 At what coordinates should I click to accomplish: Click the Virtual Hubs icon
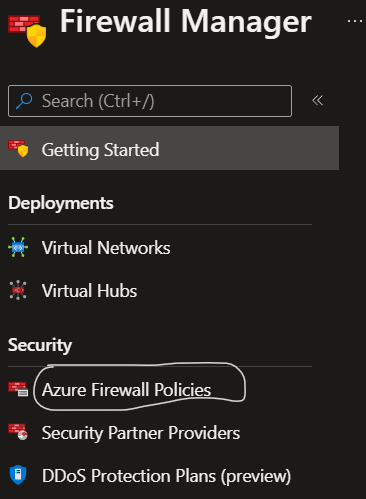click(18, 290)
